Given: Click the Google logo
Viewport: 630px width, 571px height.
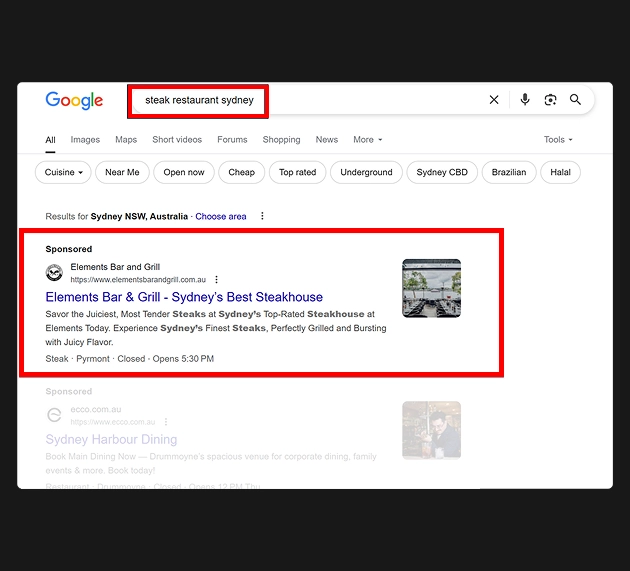Looking at the screenshot, I should pos(74,100).
